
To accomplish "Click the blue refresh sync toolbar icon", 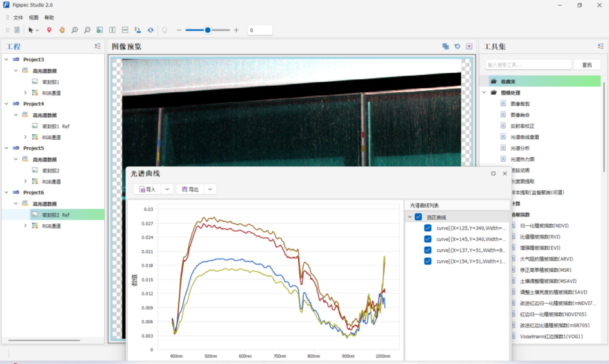I will (150, 30).
